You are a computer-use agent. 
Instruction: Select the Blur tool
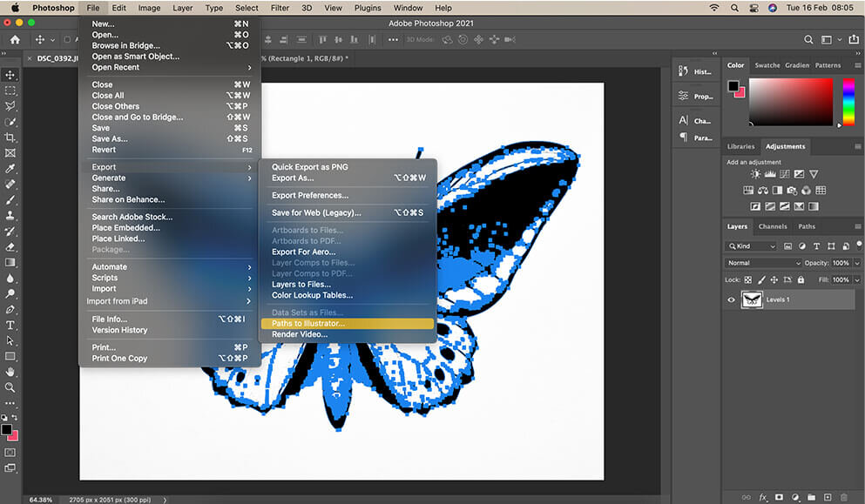[x=10, y=278]
